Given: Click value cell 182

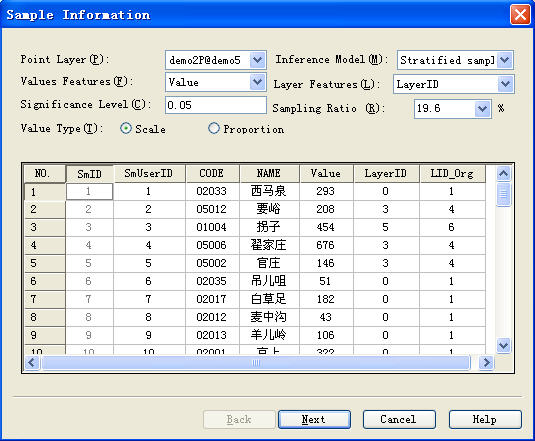Looking at the screenshot, I should (x=326, y=299).
